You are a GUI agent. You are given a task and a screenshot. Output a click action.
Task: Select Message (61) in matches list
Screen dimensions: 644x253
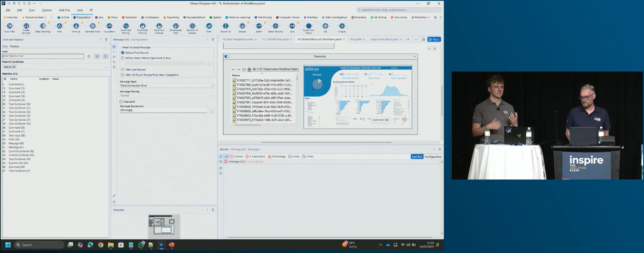click(16, 147)
